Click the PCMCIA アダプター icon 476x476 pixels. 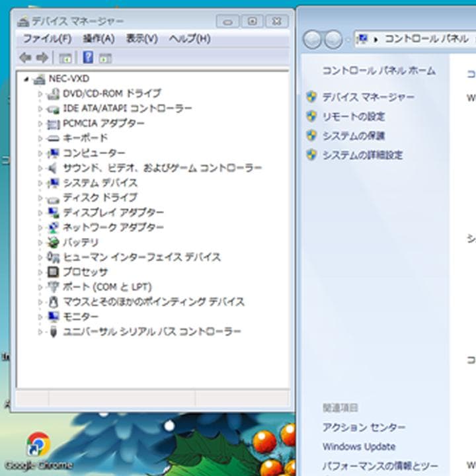[53, 124]
